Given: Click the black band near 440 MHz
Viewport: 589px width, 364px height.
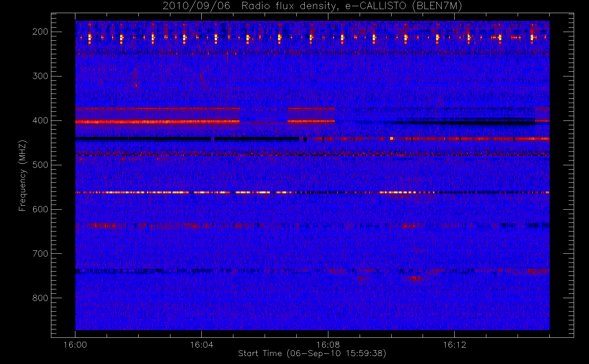Looking at the screenshot, I should (187, 139).
